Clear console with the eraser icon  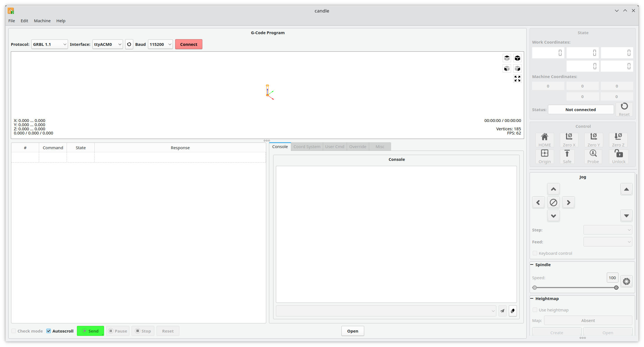click(x=512, y=311)
